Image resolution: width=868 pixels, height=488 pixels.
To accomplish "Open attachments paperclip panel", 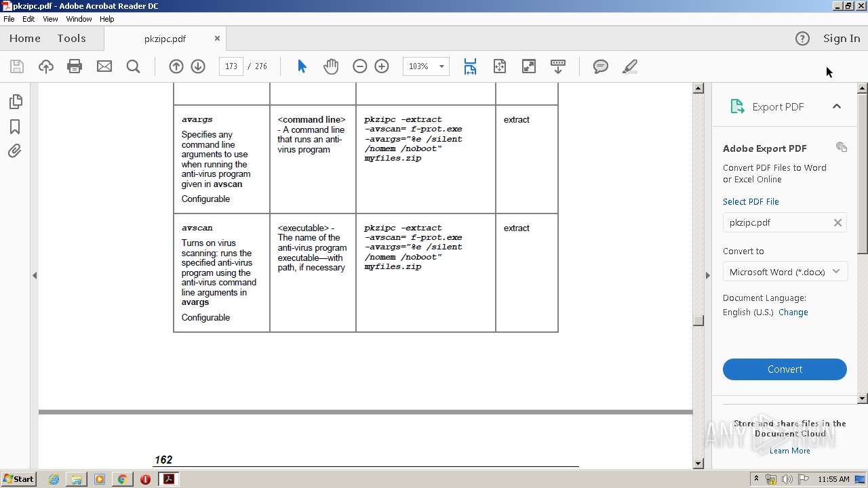I will point(15,150).
